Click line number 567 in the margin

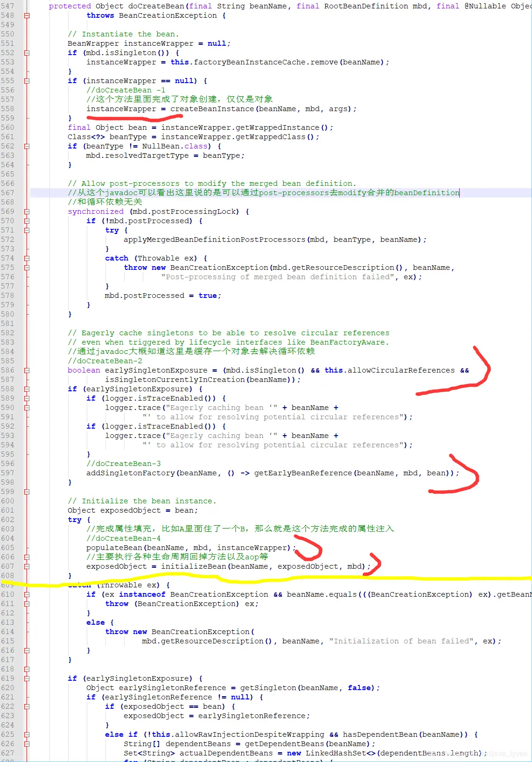tap(7, 193)
